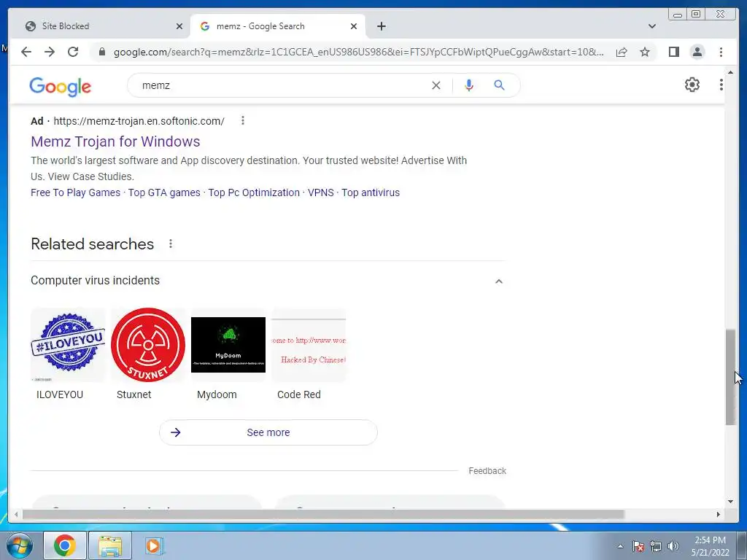Collapse Computer virus incidents section
Screen dimensions: 747x560
[x=498, y=281]
